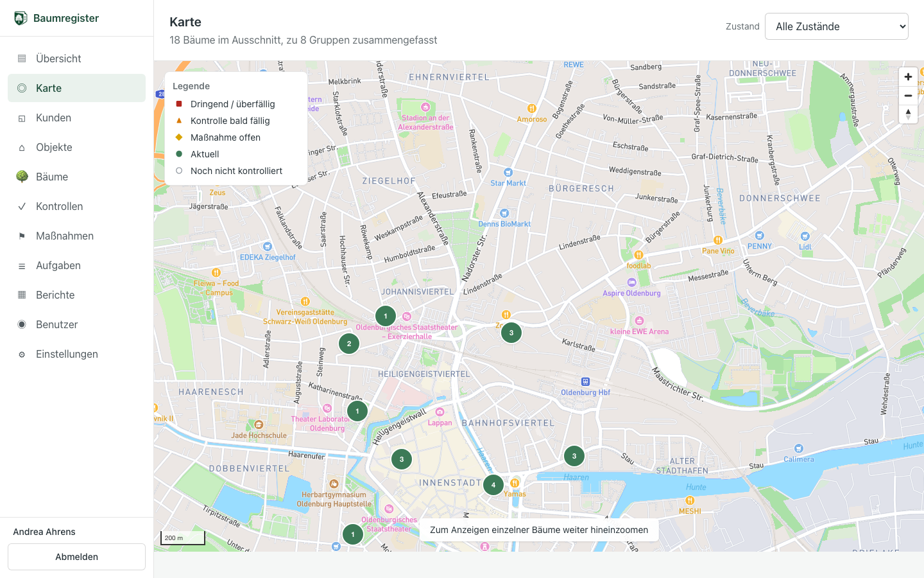Select the Karte menu item
Image resolution: width=924 pixels, height=578 pixels.
pos(76,88)
